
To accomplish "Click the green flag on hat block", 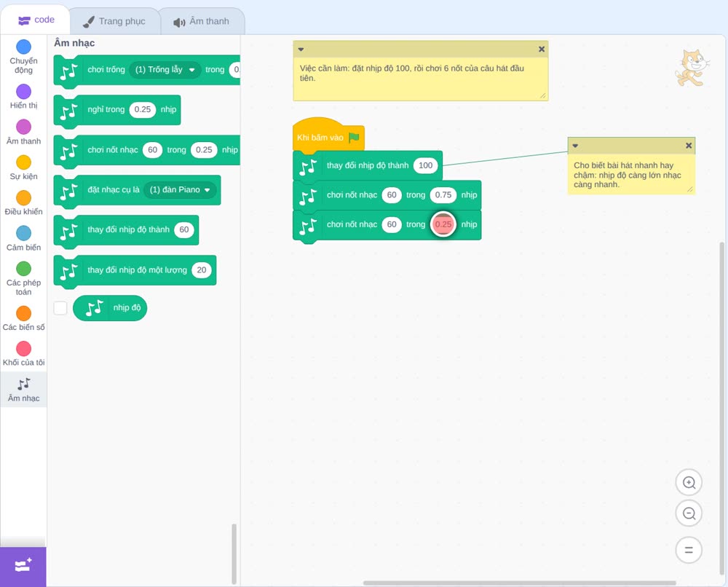I will 354,138.
